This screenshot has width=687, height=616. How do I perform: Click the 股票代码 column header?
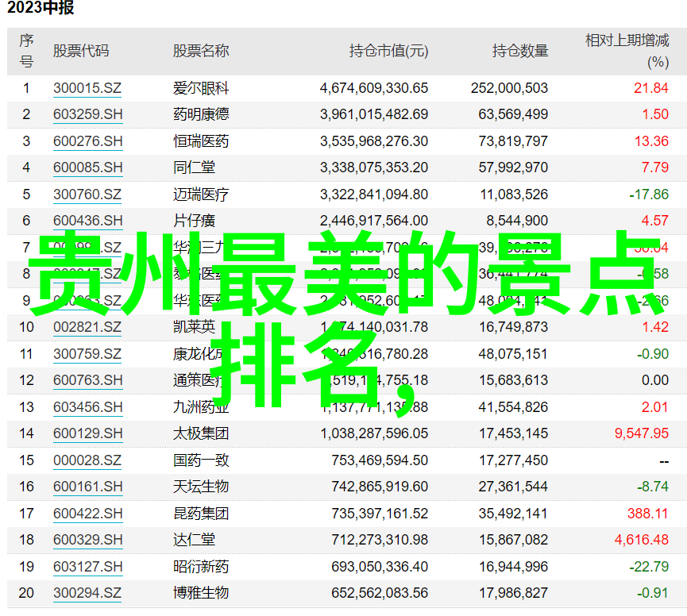click(x=81, y=52)
